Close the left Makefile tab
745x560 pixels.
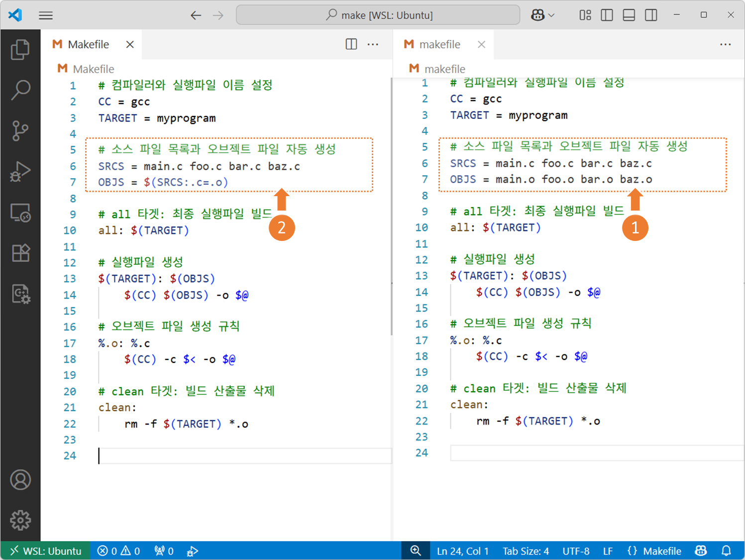tap(130, 44)
